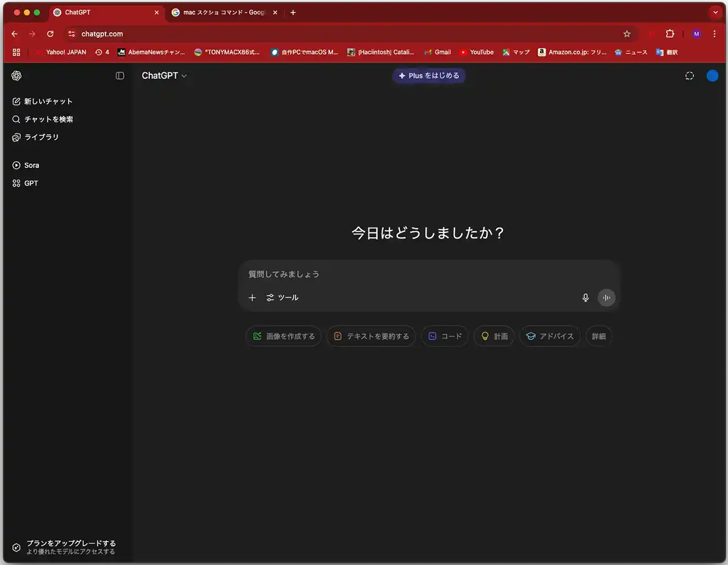Open the ライブラリ library
Viewport: 728px width, 565px height.
point(36,137)
